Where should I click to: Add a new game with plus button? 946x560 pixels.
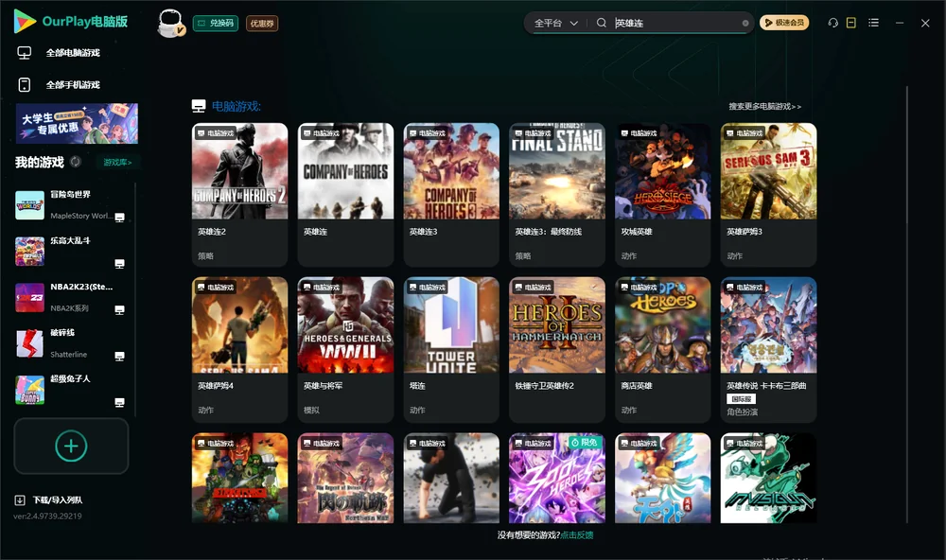[71, 446]
